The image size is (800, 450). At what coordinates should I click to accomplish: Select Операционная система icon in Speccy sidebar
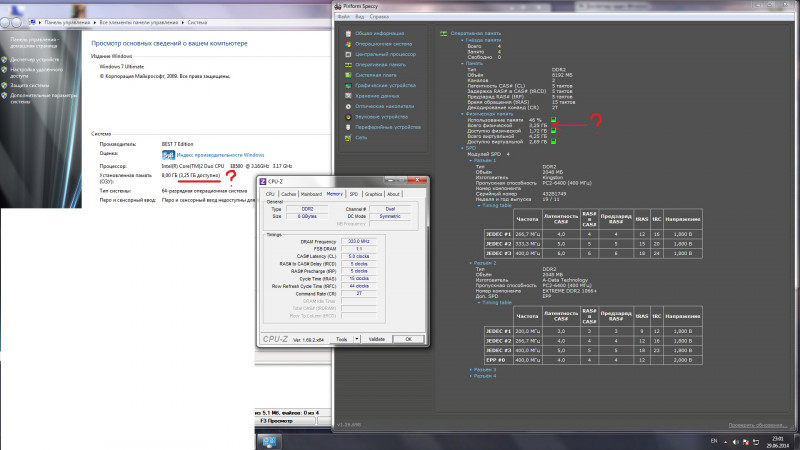tap(347, 44)
